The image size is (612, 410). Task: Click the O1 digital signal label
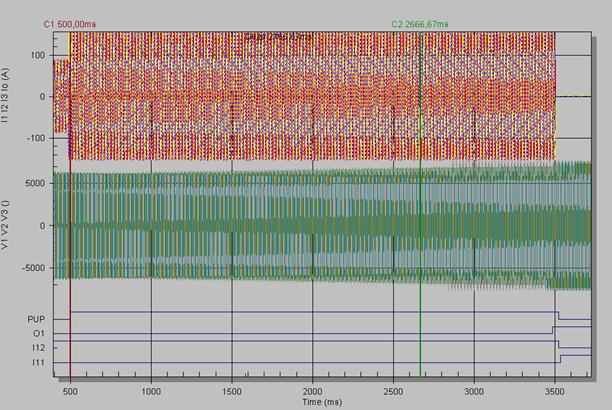[39, 333]
